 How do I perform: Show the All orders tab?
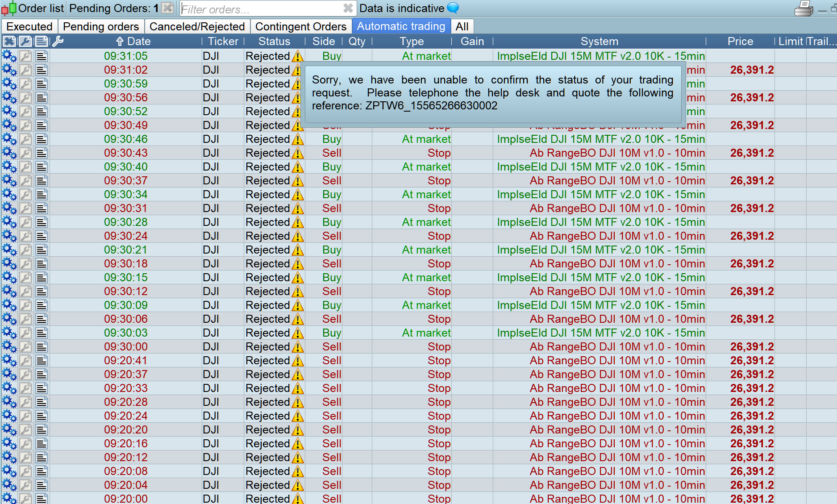coord(462,26)
